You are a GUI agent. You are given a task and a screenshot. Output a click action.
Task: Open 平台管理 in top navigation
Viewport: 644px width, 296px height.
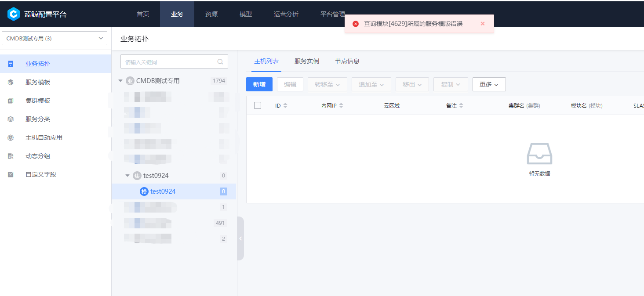click(x=333, y=14)
